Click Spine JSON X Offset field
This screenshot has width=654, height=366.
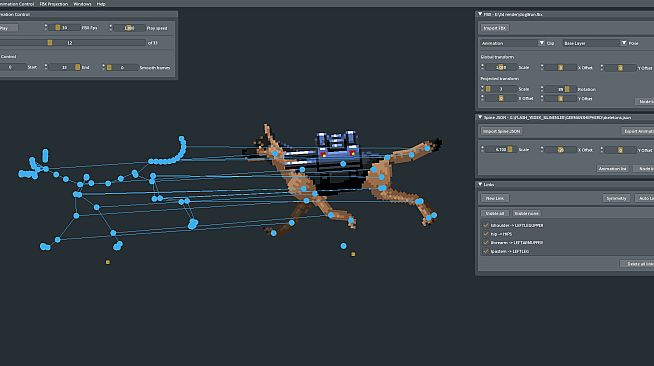(561, 149)
